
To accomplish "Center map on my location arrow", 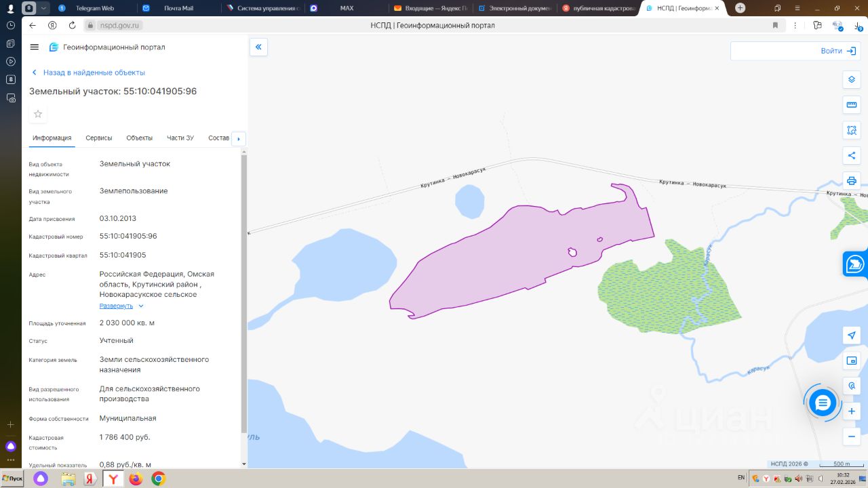I will pyautogui.click(x=852, y=335).
